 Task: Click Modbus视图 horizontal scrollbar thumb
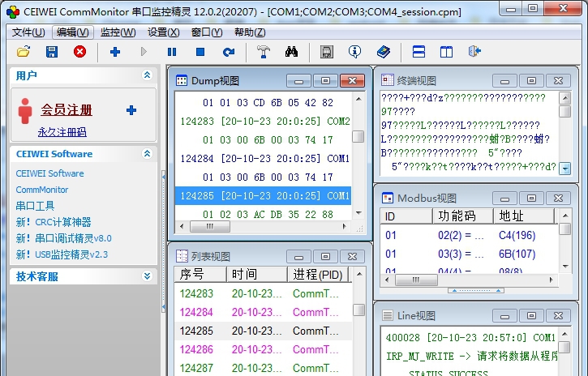pos(416,280)
